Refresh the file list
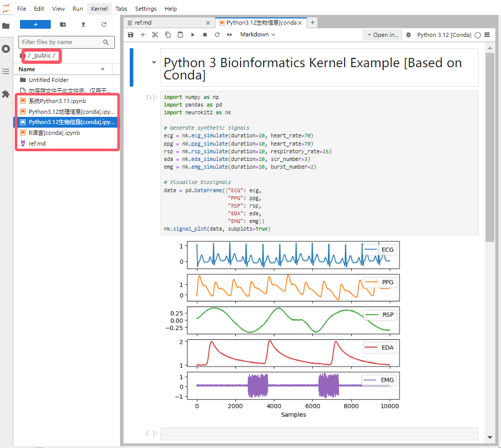This screenshot has height=448, width=501. [104, 24]
